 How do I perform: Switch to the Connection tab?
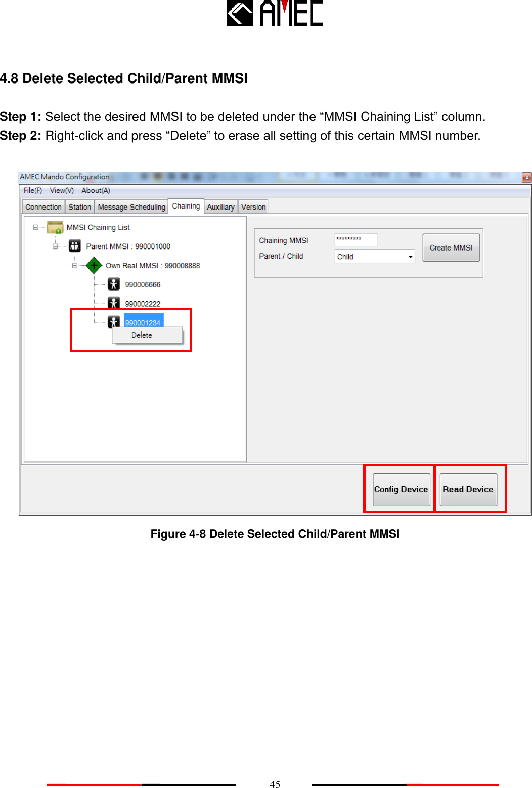(43, 207)
